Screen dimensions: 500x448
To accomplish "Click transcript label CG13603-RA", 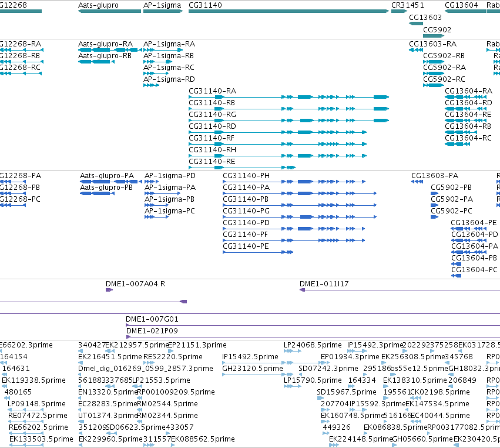I will (432, 44).
